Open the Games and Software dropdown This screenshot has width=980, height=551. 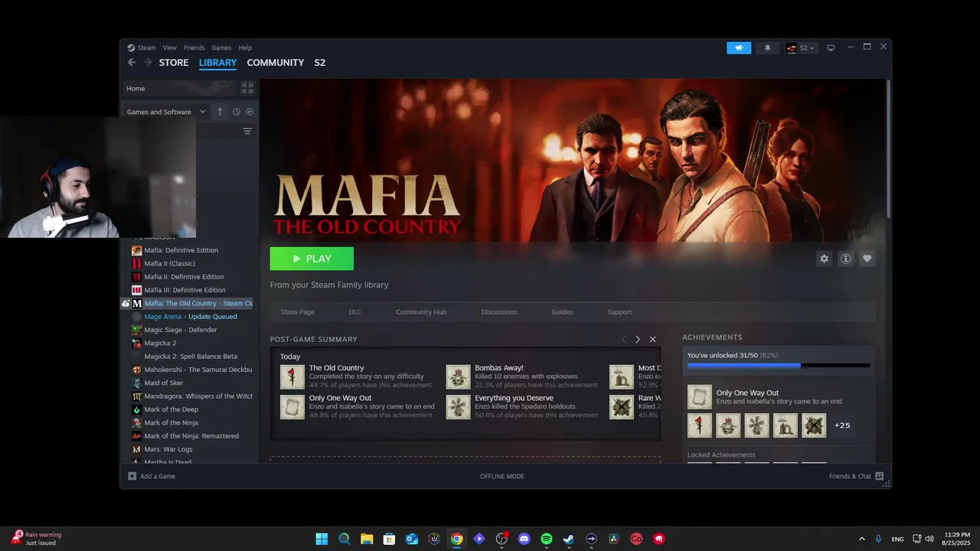pyautogui.click(x=166, y=112)
